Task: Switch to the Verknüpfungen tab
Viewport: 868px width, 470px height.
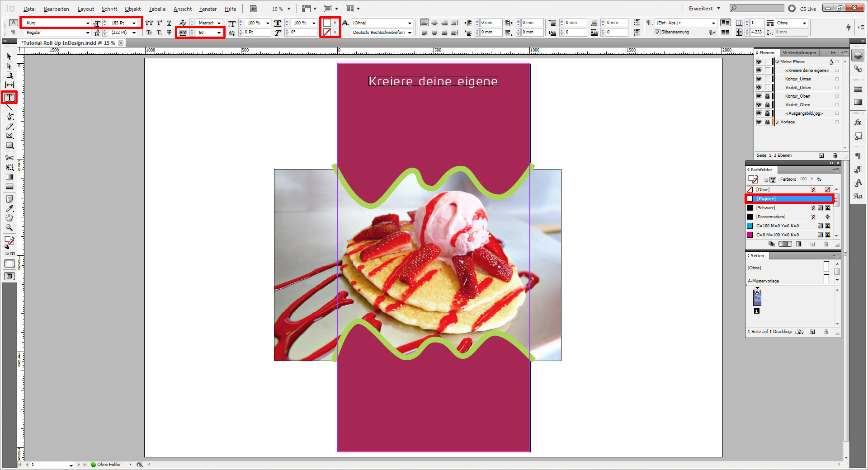Action: pos(799,52)
